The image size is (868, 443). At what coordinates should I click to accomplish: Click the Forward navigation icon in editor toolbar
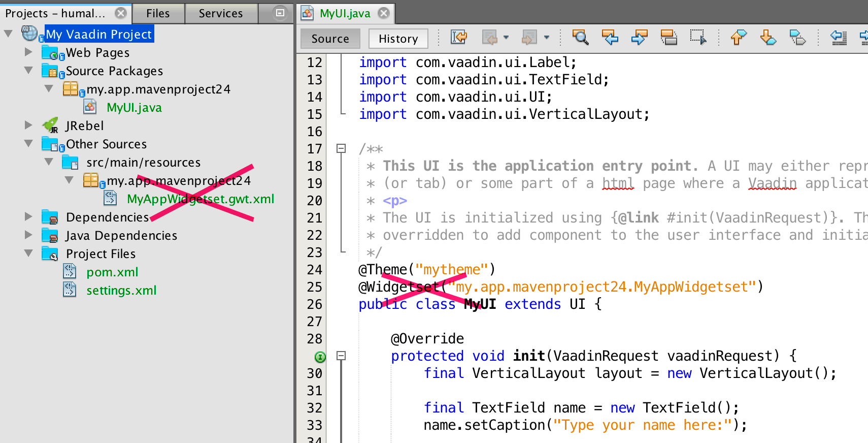(x=529, y=38)
